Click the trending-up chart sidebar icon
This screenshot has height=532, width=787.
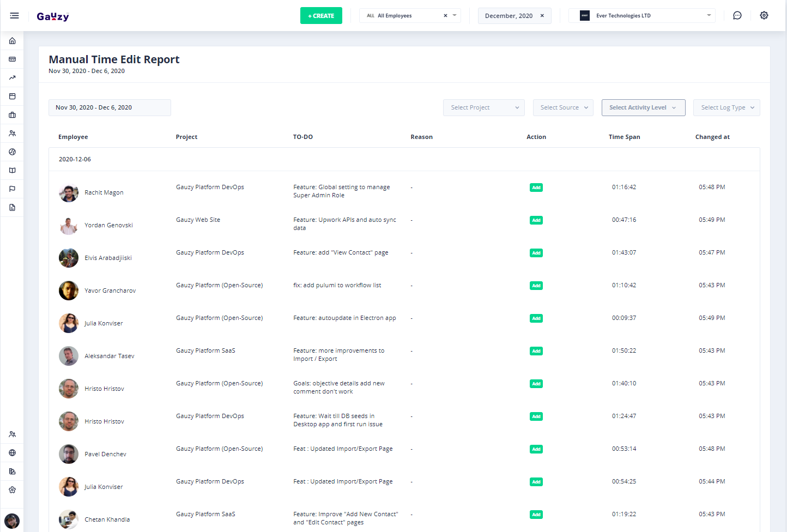12,78
